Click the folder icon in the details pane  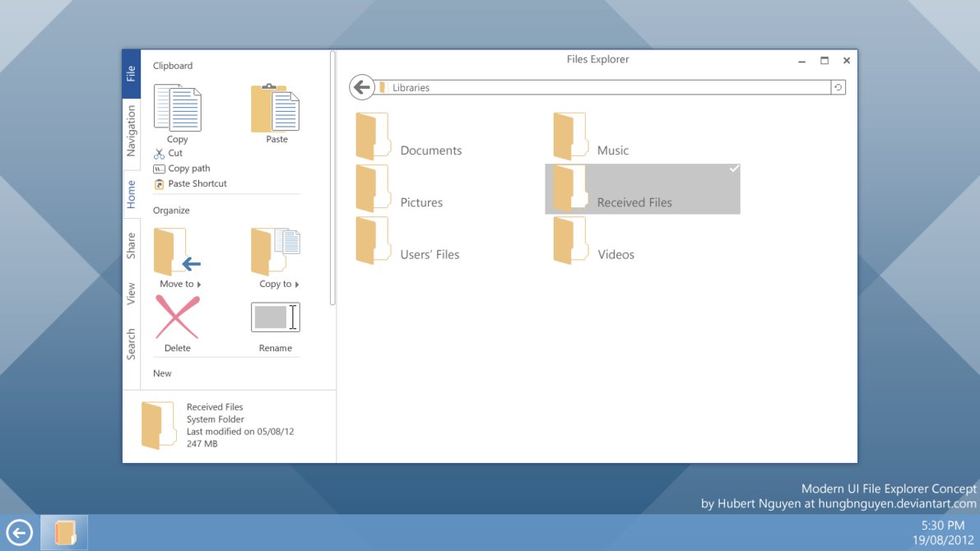158,425
